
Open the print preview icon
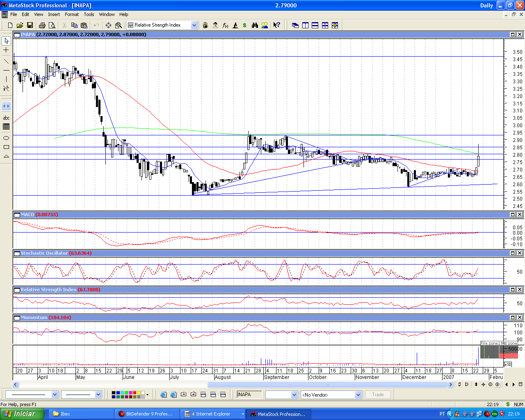pos(51,25)
